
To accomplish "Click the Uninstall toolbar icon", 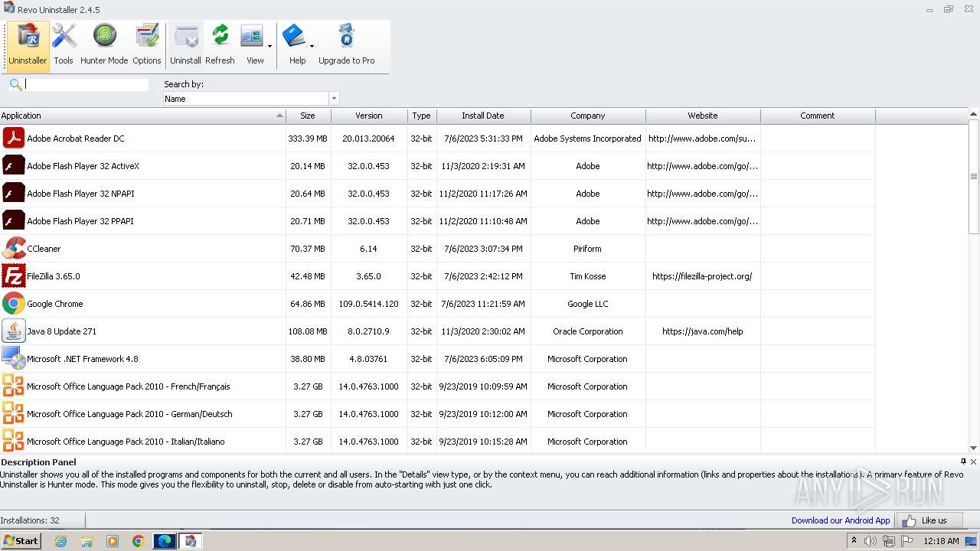I will 185,45.
